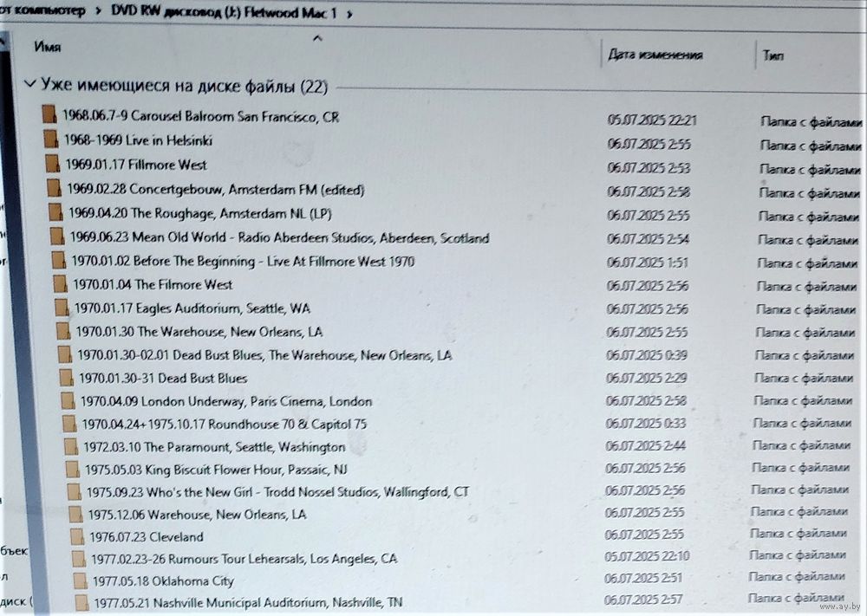This screenshot has height=616, width=867.
Task: Click name '1969.01.17 Fillmore West'
Action: click(x=136, y=165)
